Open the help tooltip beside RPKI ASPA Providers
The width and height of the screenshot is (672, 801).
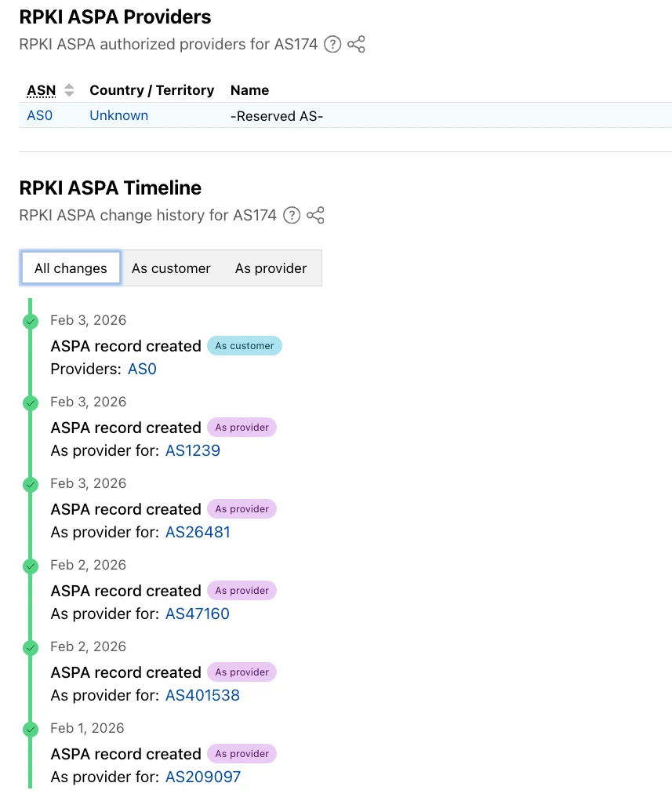[x=332, y=45]
